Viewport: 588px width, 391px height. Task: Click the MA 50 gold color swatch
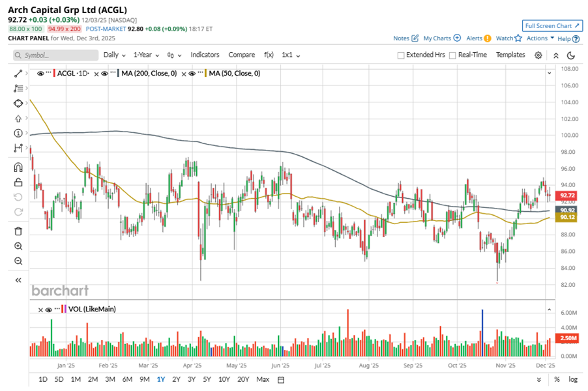click(205, 74)
